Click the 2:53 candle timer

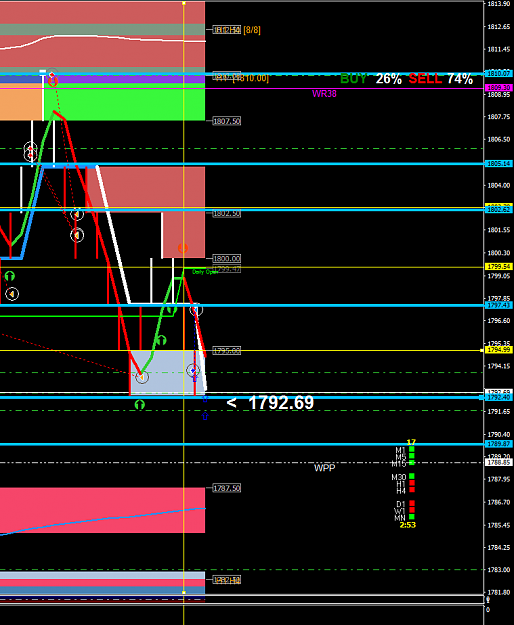click(408, 525)
